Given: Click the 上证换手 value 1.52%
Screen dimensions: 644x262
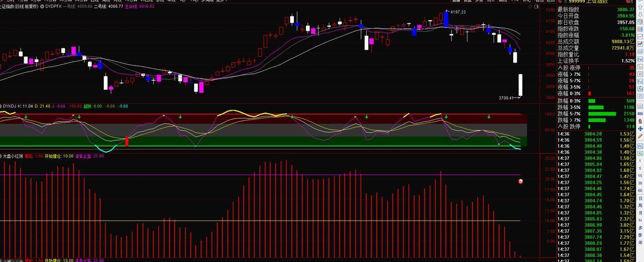Looking at the screenshot, I should [x=628, y=61].
